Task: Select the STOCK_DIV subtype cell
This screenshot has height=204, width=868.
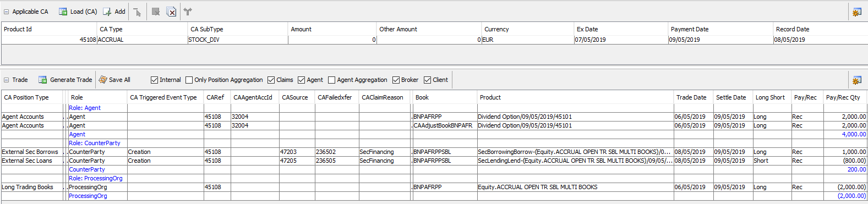Action: pyautogui.click(x=238, y=40)
